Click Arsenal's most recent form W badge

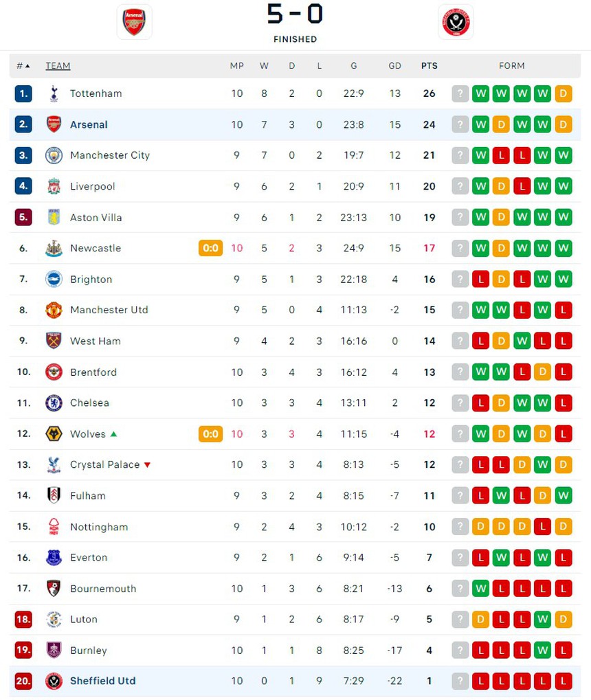pyautogui.click(x=480, y=124)
